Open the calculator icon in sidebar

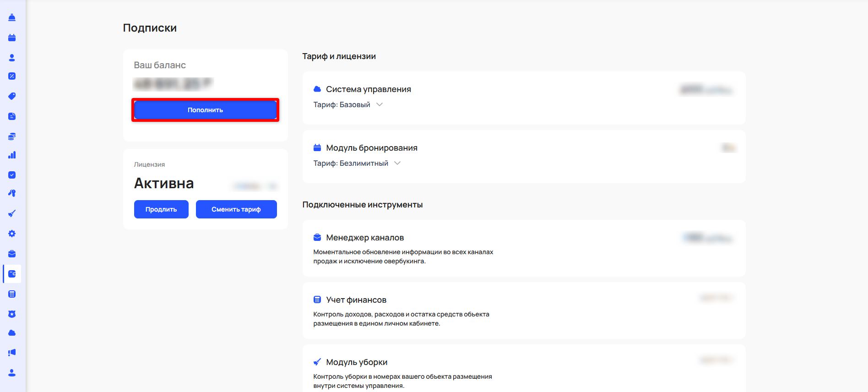(x=12, y=294)
